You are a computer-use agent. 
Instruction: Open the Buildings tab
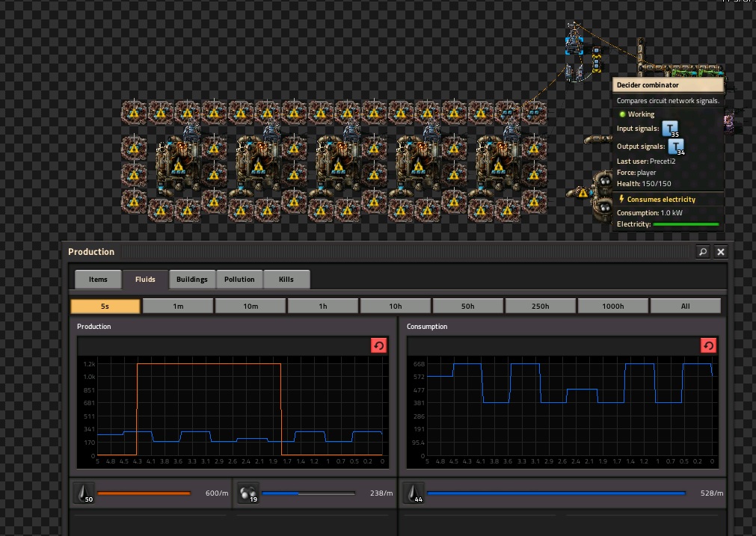click(x=192, y=280)
